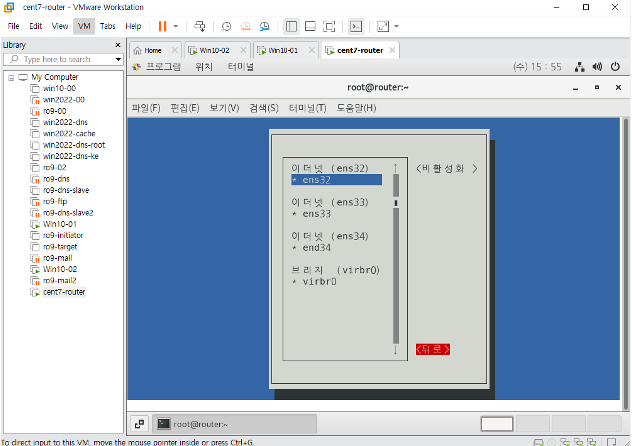Open the Edit menu
This screenshot has height=446, width=632.
[x=35, y=26]
